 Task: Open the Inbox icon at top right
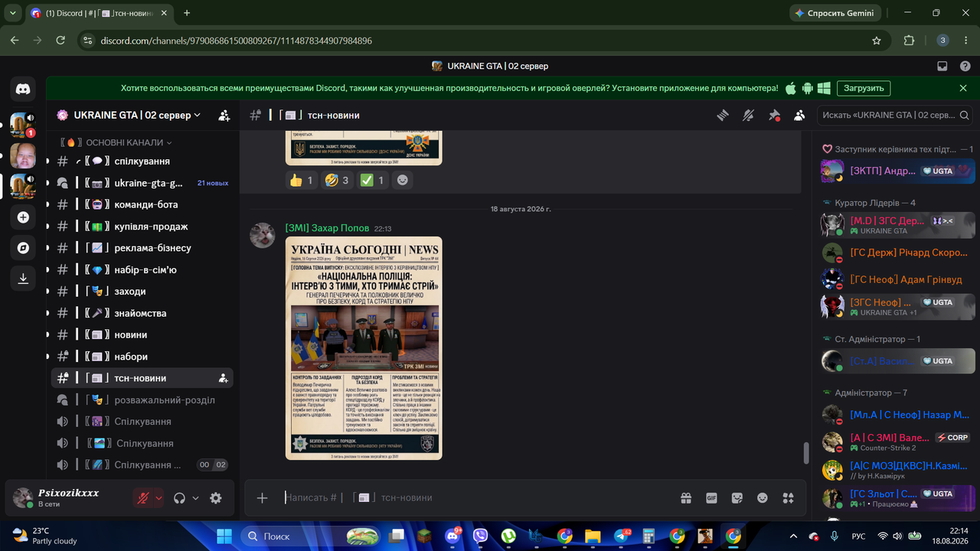(x=942, y=66)
